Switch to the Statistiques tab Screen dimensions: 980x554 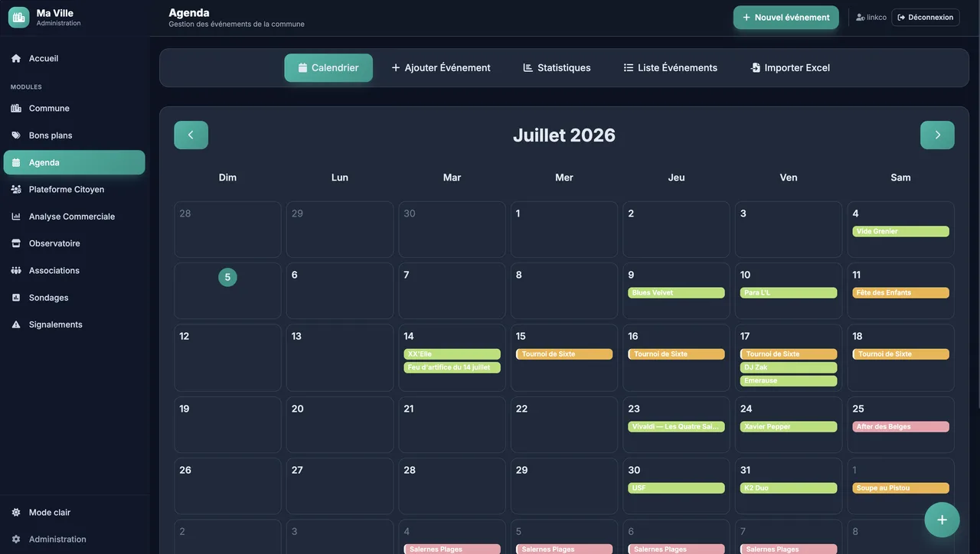pos(557,67)
